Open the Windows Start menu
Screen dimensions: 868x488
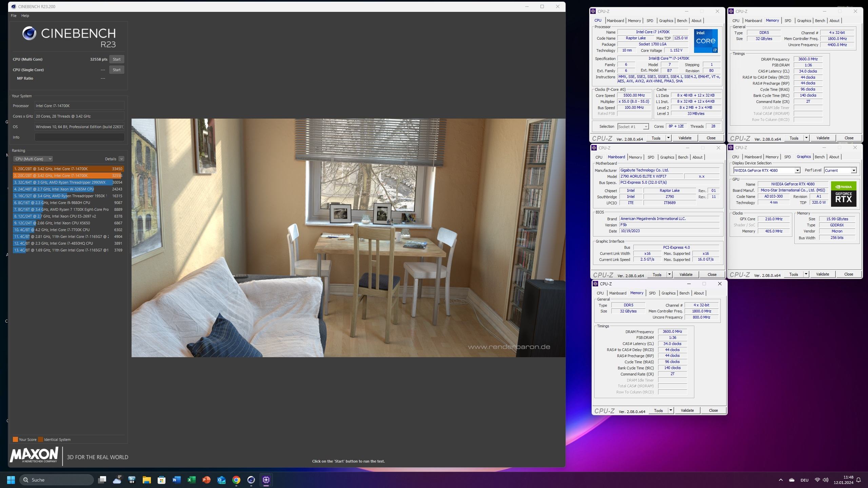pos(11,480)
